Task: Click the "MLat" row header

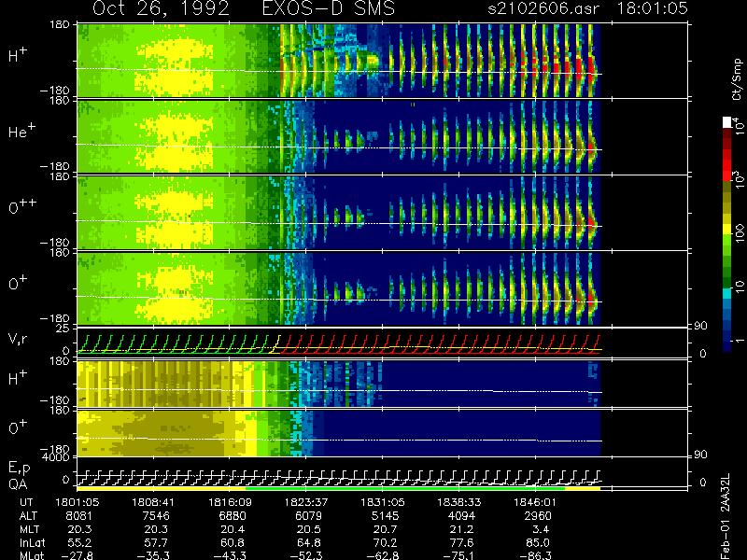Action: point(32,555)
